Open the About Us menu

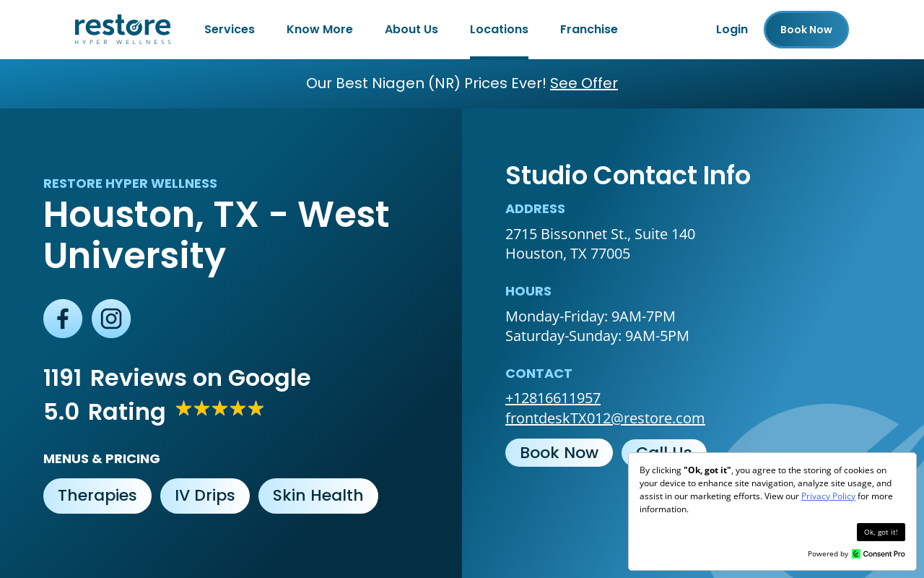[x=411, y=30]
